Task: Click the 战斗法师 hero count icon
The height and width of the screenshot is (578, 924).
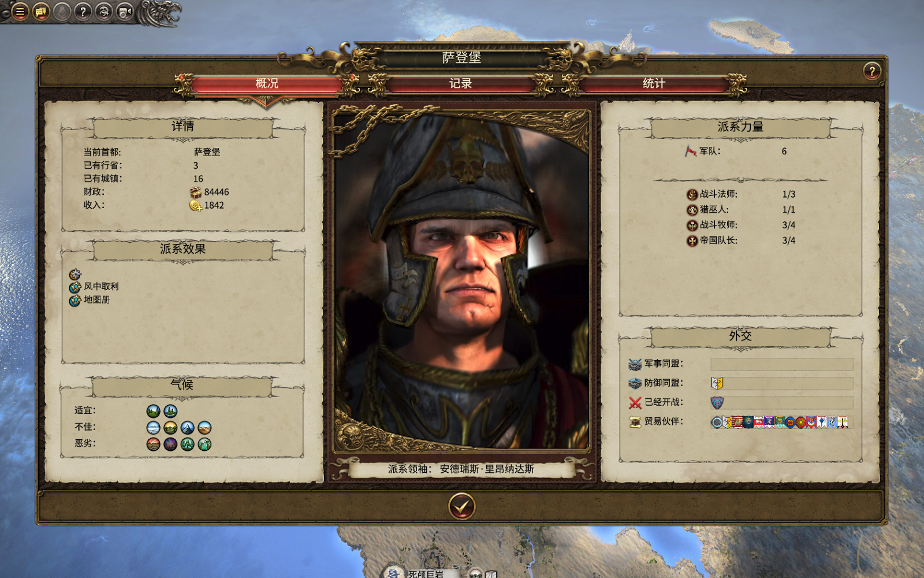Action: [692, 195]
